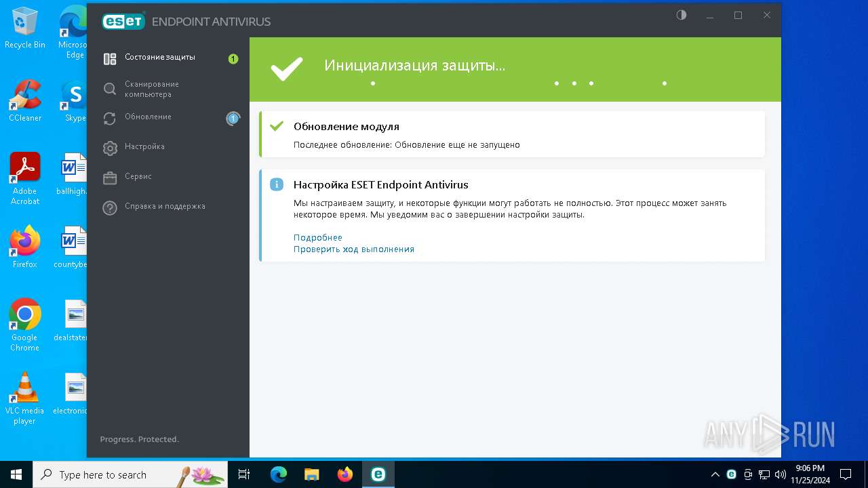Click the magnifier scan icon in sidebar
This screenshot has width=868, height=488.
tap(110, 89)
